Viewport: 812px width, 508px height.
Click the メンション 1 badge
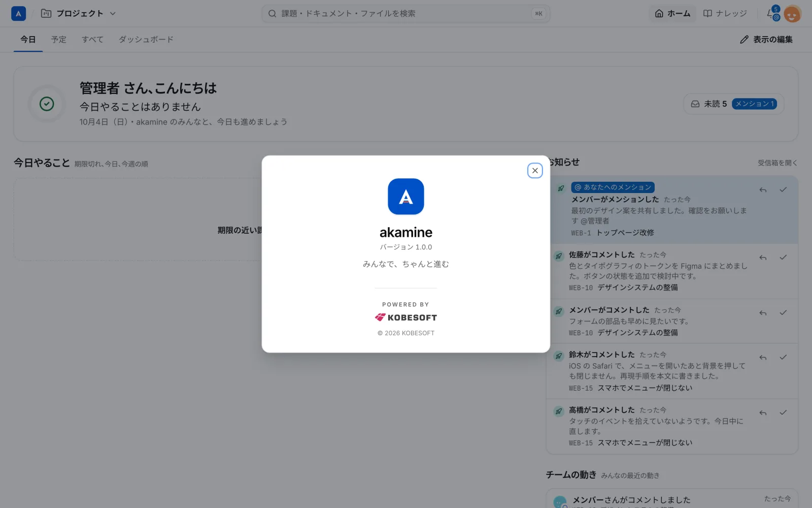(755, 104)
